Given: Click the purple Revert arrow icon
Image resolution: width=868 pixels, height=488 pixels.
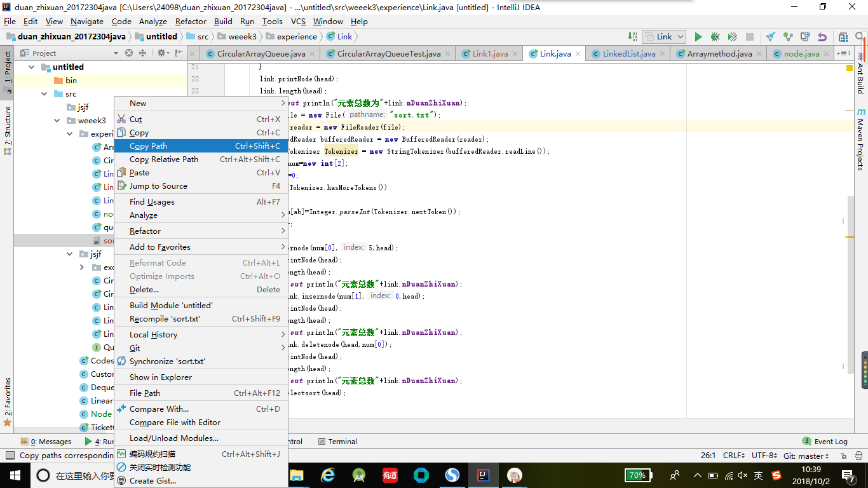Looking at the screenshot, I should [822, 37].
